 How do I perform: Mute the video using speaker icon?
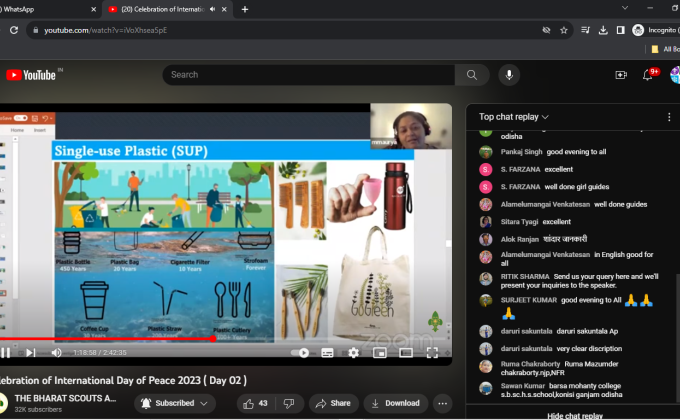coord(56,352)
